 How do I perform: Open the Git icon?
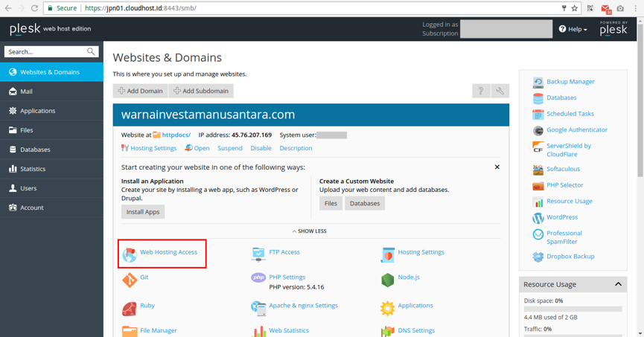pyautogui.click(x=130, y=280)
